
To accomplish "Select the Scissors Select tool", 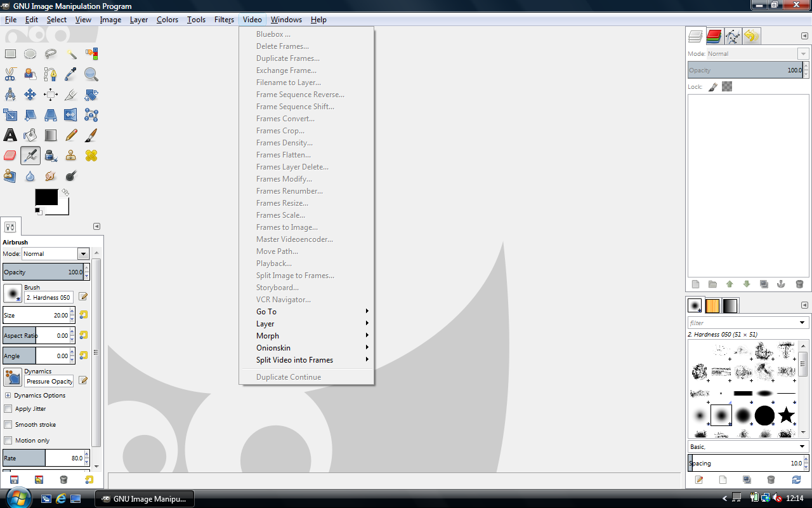I will 10,74.
